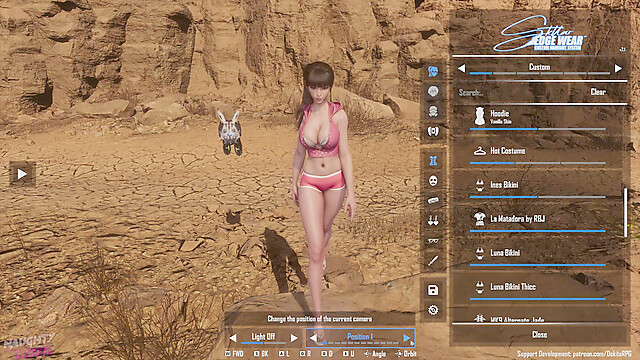Pick the Luna Bikini entry
This screenshot has width=640, height=360.
click(x=537, y=253)
